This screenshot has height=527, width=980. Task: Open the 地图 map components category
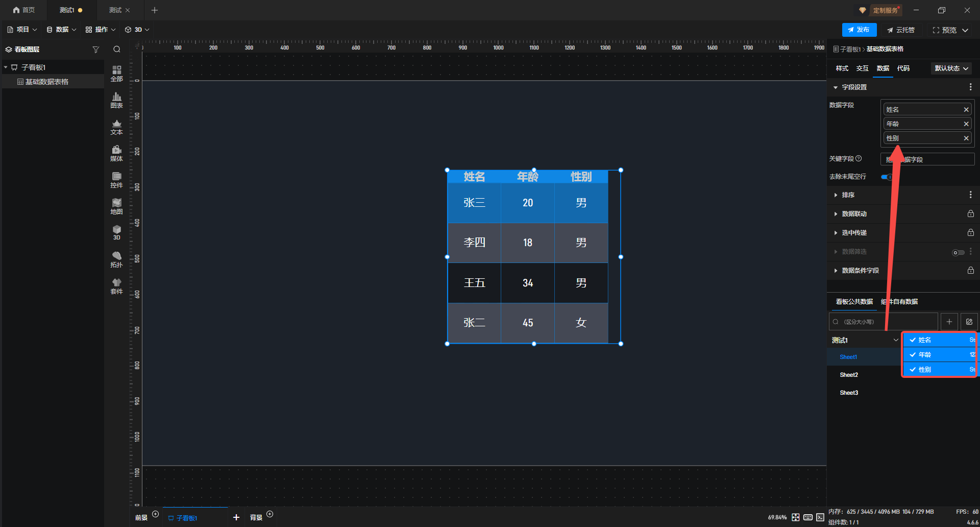pos(116,206)
